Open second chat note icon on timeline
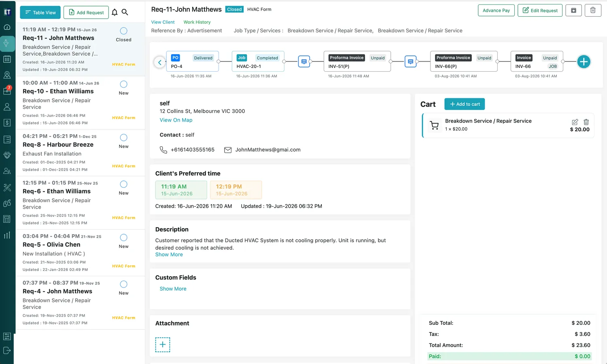607x364 pixels. point(411,61)
